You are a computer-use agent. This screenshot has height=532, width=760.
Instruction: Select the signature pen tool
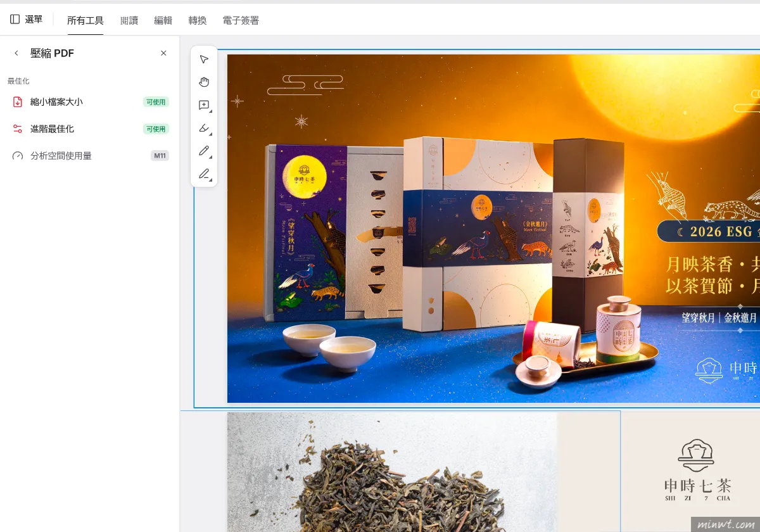pos(204,174)
